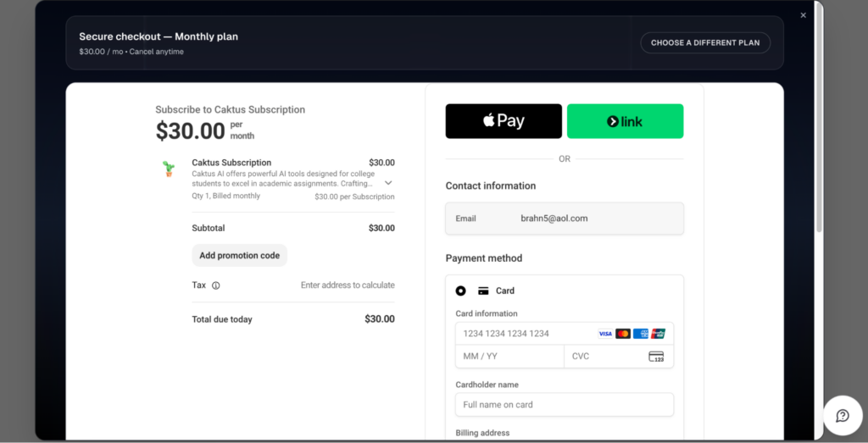The height and width of the screenshot is (443, 868).
Task: Click Choose a Different Plan button
Action: click(x=705, y=42)
